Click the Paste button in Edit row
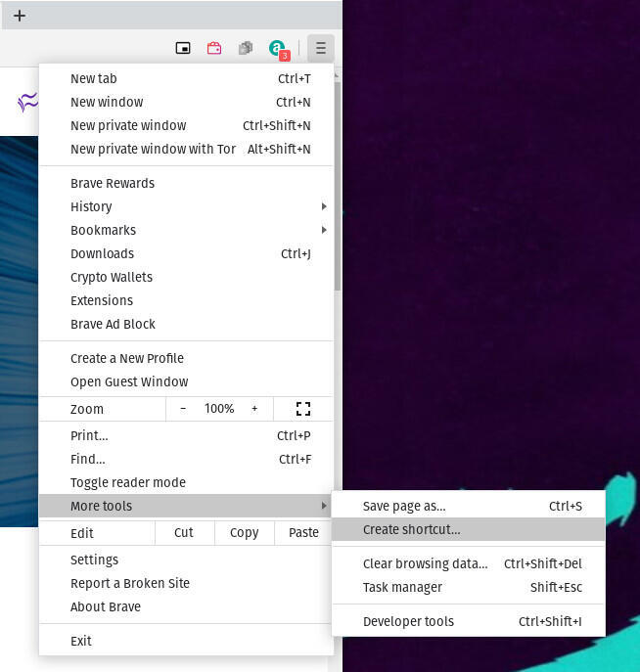Screen dimensions: 640x672 click(x=303, y=533)
